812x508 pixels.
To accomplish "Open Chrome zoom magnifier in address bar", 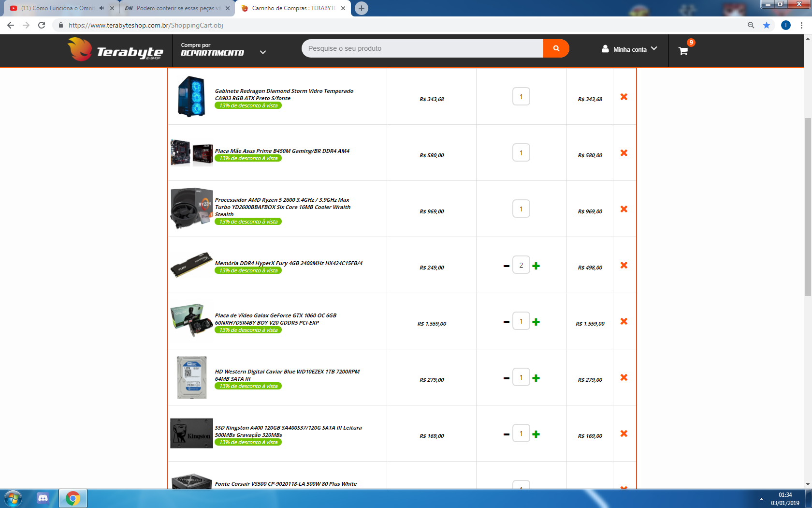I will [x=751, y=25].
